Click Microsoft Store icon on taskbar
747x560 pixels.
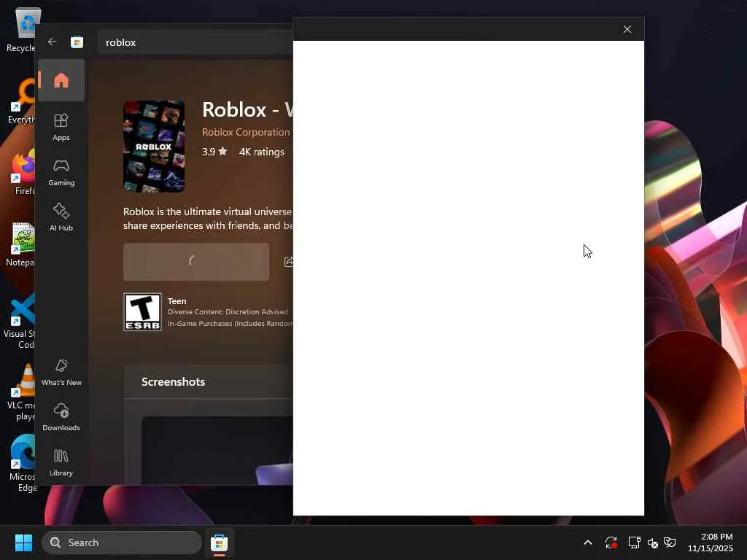[219, 542]
